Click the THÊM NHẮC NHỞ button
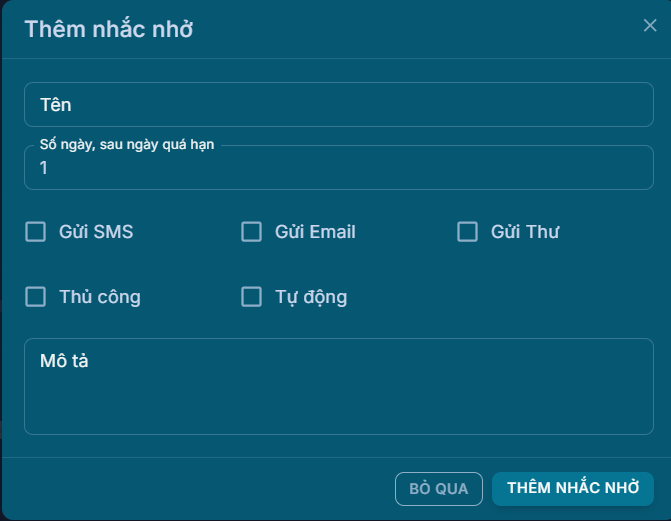Image resolution: width=671 pixels, height=521 pixels. (573, 488)
